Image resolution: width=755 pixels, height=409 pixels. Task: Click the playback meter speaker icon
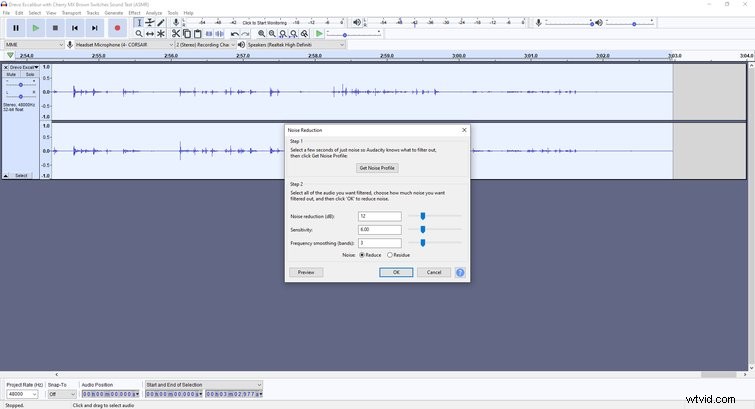[357, 22]
